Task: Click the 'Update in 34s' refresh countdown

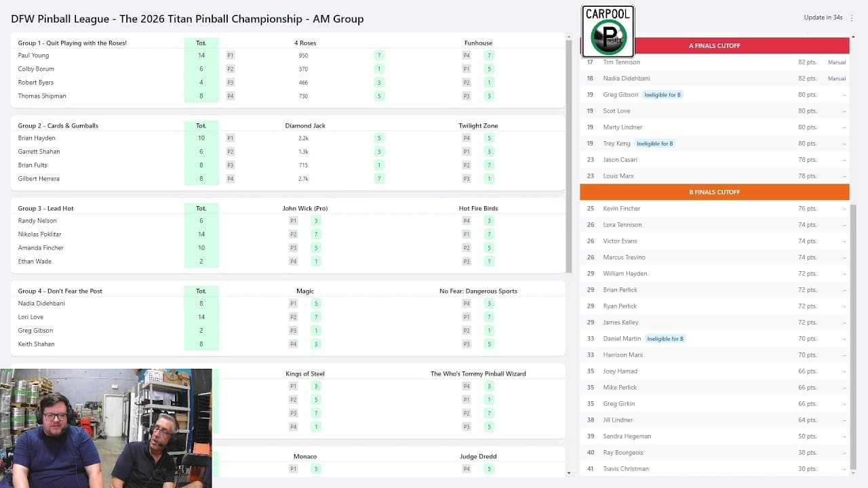Action: [x=823, y=18]
